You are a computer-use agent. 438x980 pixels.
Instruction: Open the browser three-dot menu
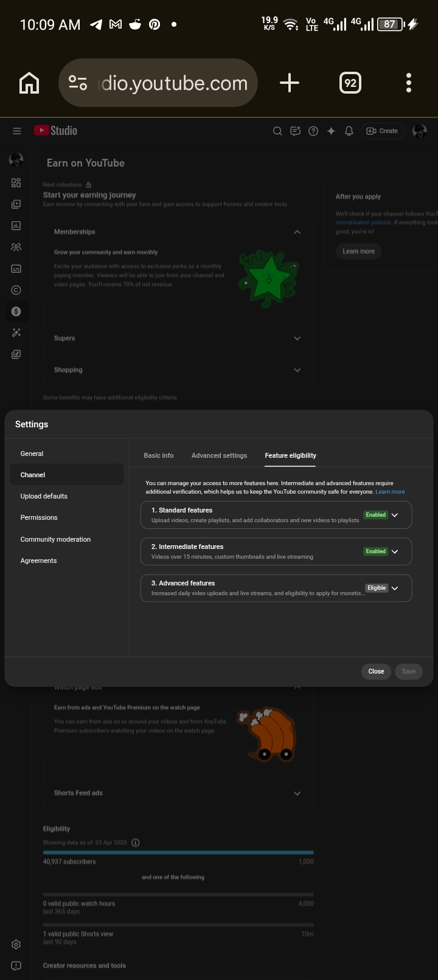409,83
